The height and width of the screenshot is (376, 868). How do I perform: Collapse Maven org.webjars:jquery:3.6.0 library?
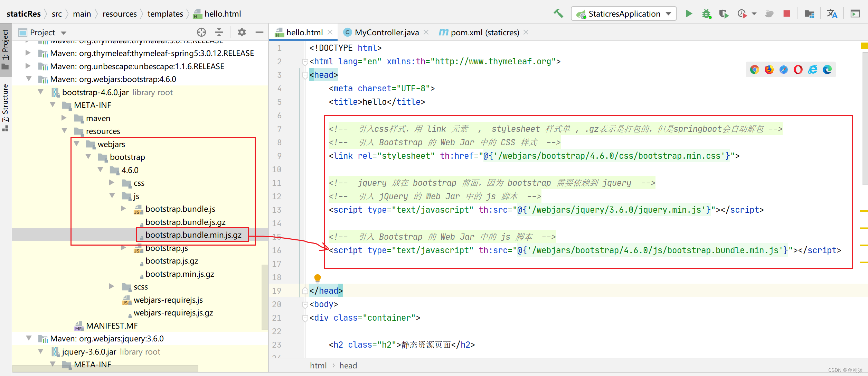[x=29, y=338]
